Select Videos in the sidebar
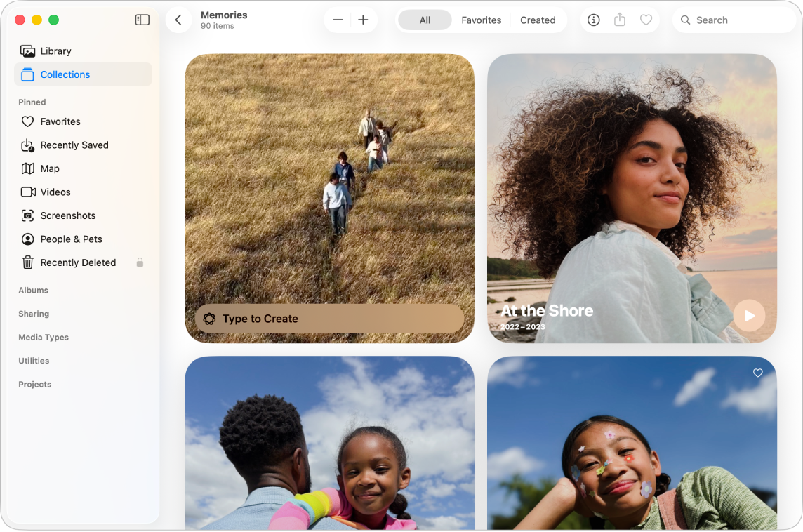The image size is (803, 532). (54, 192)
